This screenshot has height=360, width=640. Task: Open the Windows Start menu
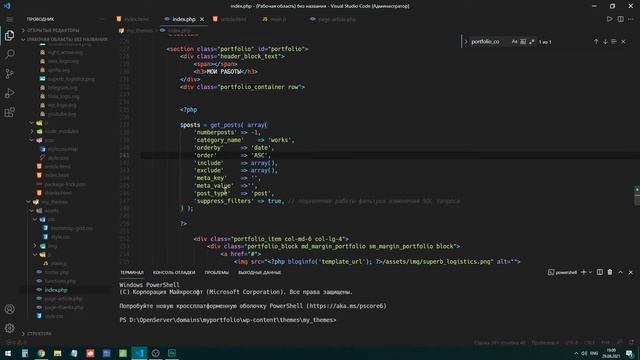coord(8,353)
